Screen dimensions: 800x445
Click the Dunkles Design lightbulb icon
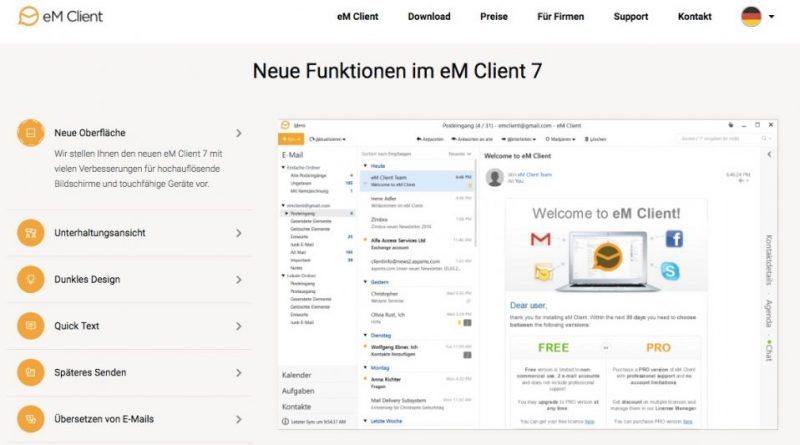click(31, 280)
